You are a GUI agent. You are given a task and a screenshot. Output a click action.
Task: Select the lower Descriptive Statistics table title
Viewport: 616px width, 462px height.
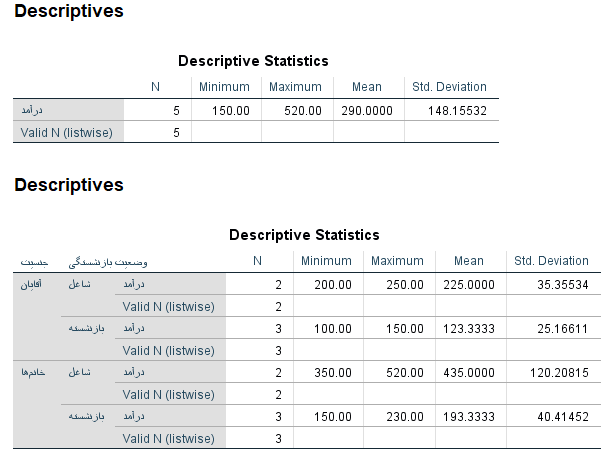304,235
